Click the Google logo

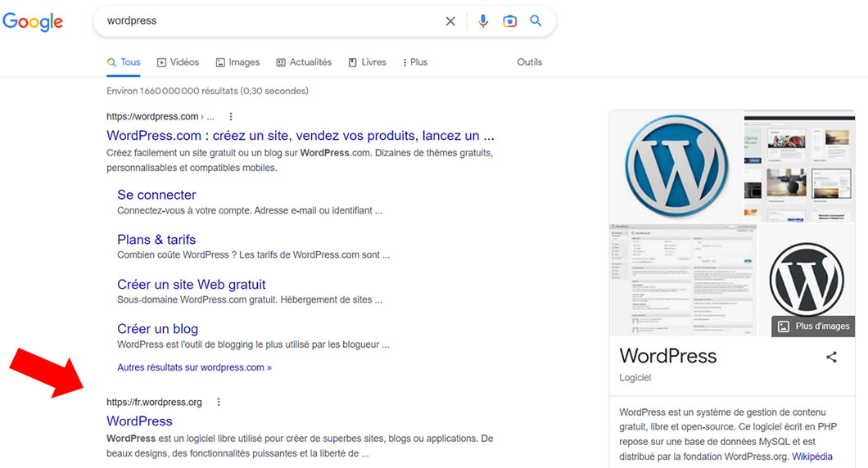(33, 21)
